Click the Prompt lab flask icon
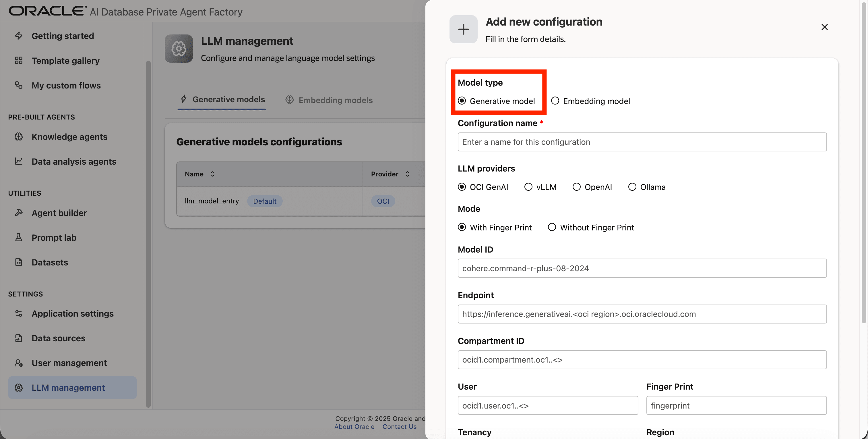This screenshot has height=439, width=868. [19, 238]
